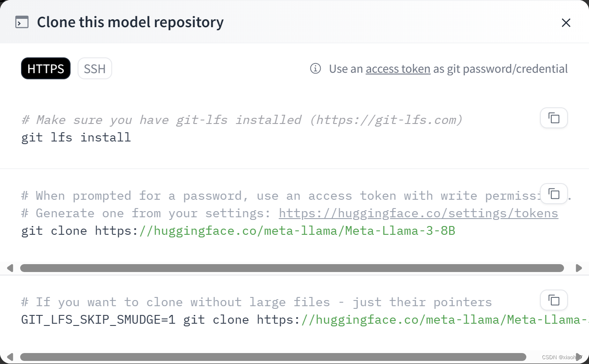Click right arrow of the bottom horizontal scrollbar
Image resolution: width=589 pixels, height=364 pixels.
(x=579, y=357)
